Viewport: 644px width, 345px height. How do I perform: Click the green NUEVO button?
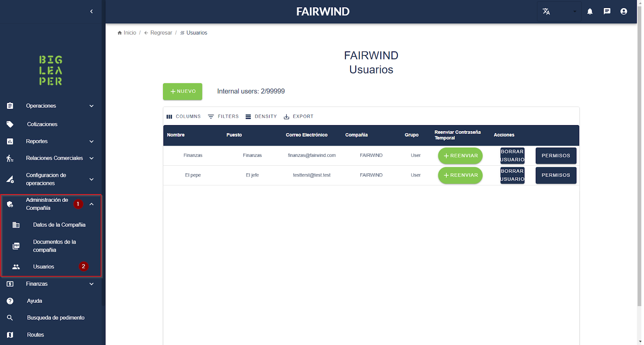pos(183,91)
